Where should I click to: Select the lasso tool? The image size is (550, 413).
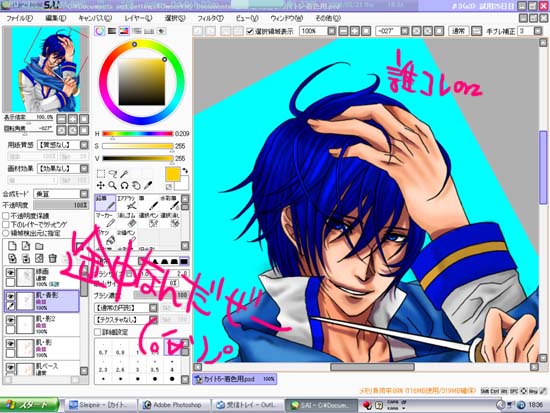[x=112, y=174]
